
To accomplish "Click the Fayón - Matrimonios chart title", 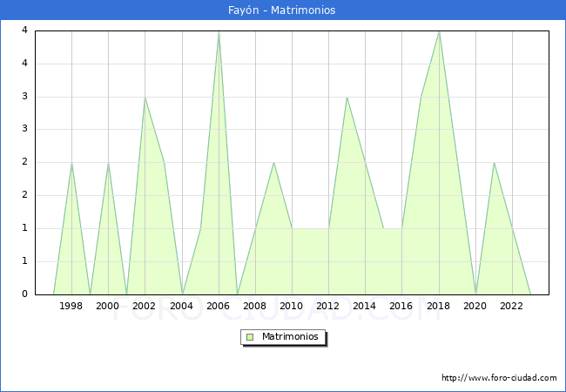I will pyautogui.click(x=283, y=10).
